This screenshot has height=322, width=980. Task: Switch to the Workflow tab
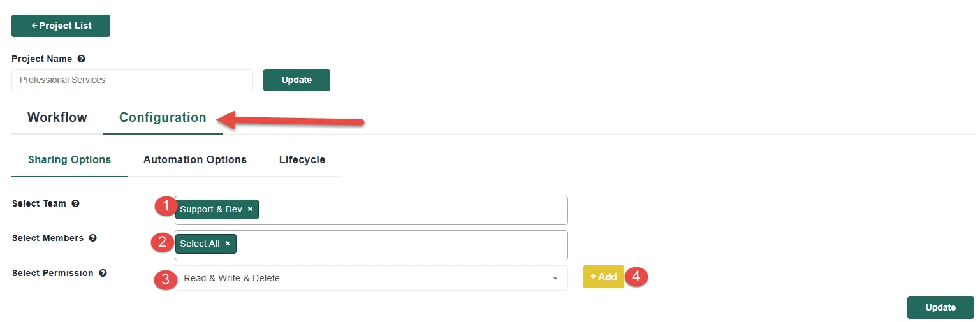[57, 117]
